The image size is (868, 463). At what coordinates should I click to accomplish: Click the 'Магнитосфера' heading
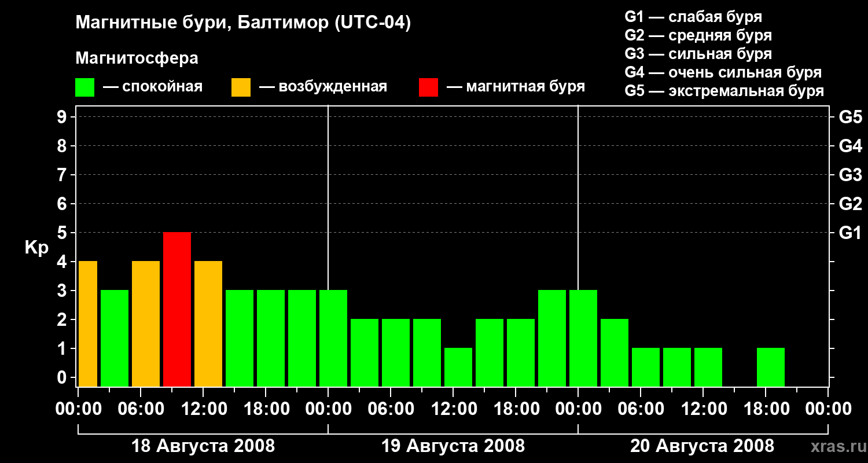point(137,58)
